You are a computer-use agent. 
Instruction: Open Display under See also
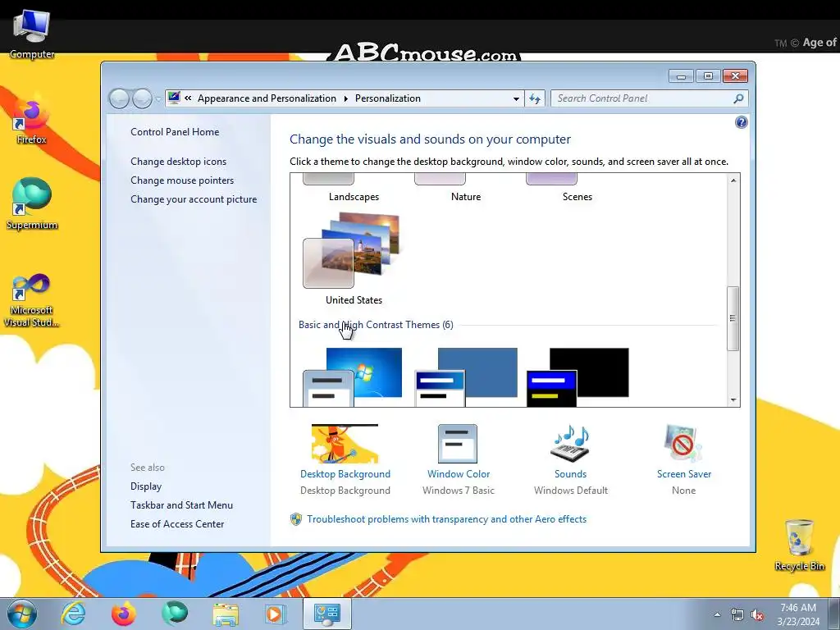pos(146,486)
